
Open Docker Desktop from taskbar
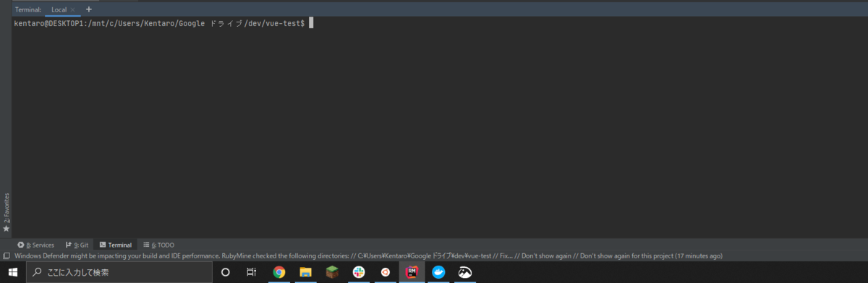pos(438,272)
